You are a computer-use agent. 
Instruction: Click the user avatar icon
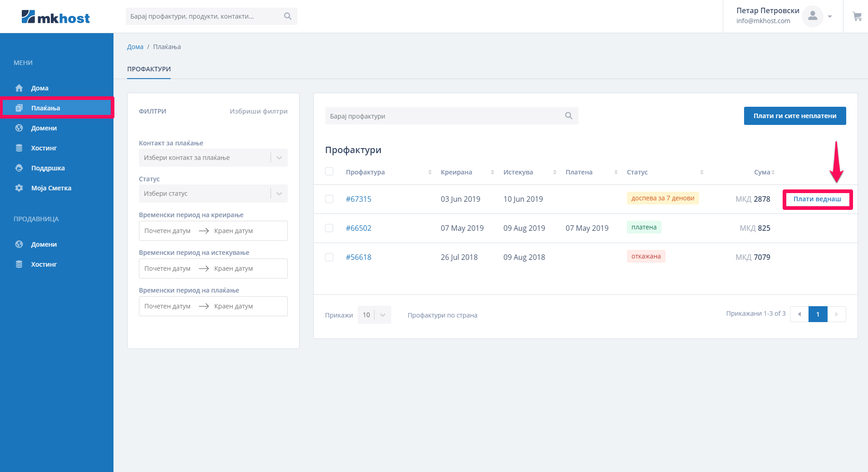pos(812,16)
